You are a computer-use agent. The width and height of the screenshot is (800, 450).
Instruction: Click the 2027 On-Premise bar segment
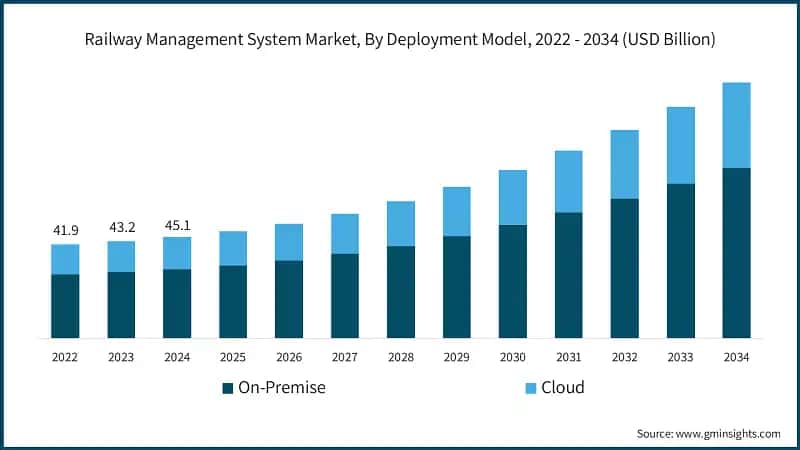pos(345,296)
